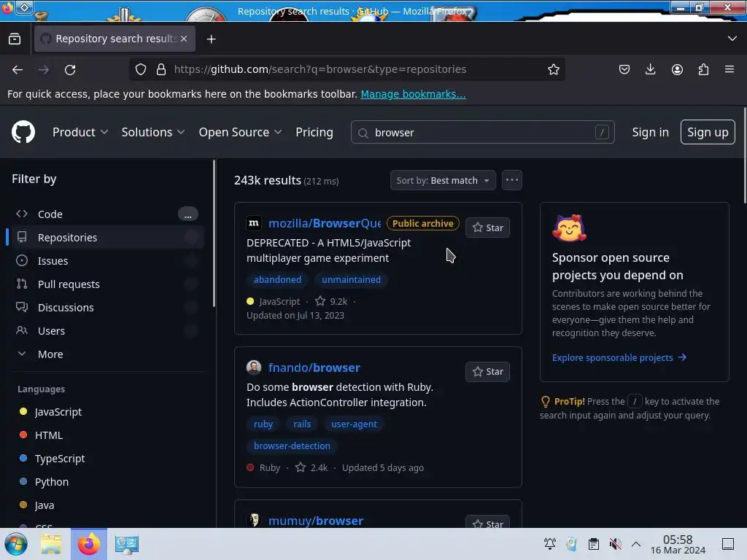Open the Pocket save icon
The width and height of the screenshot is (747, 560).
[x=624, y=69]
